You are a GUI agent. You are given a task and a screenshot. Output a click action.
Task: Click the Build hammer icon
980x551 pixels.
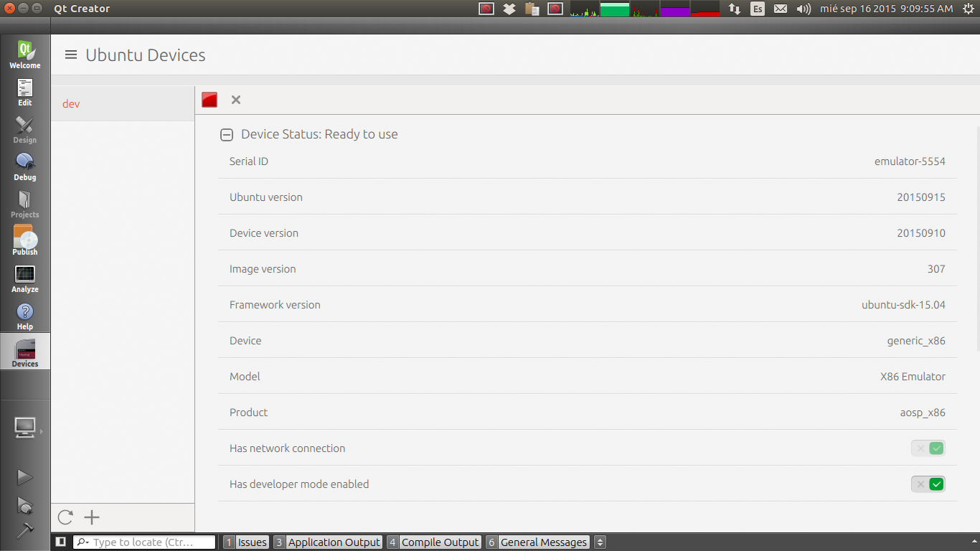coord(25,531)
